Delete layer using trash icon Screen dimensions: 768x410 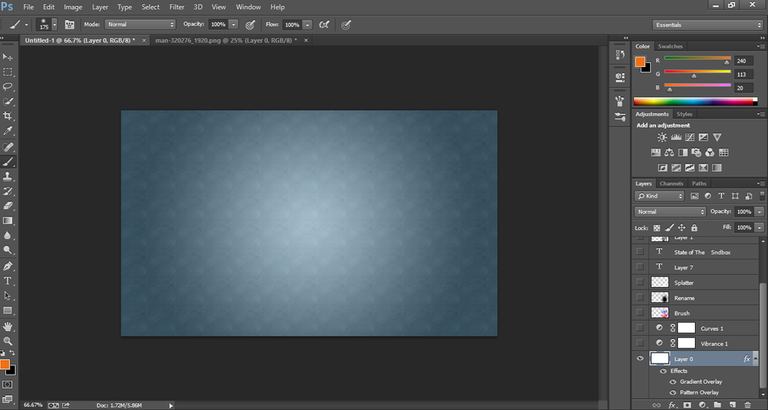tap(745, 404)
